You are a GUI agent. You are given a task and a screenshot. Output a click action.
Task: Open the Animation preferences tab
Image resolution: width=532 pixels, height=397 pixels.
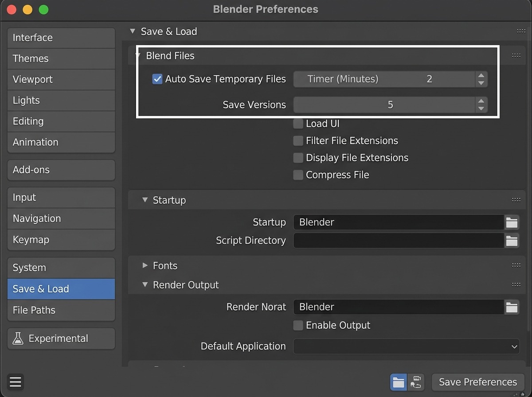61,142
